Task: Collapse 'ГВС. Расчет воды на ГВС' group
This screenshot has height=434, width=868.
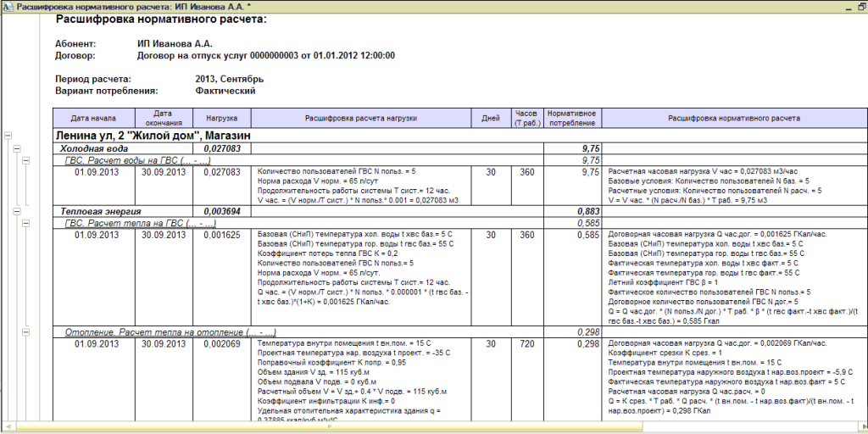Action: point(25,160)
